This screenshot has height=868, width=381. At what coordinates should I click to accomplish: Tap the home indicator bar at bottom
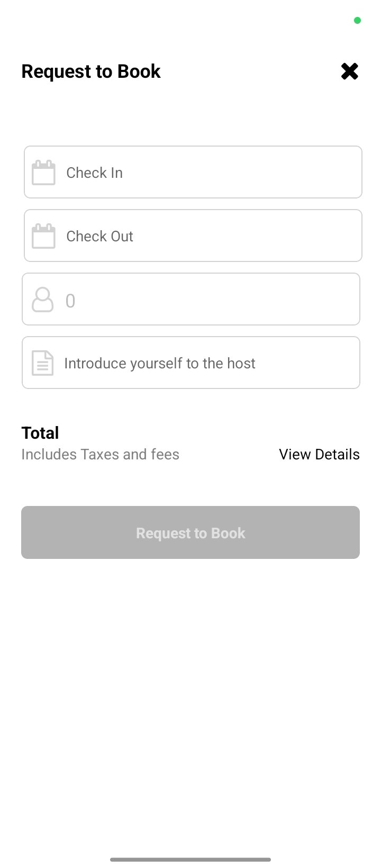pyautogui.click(x=190, y=860)
